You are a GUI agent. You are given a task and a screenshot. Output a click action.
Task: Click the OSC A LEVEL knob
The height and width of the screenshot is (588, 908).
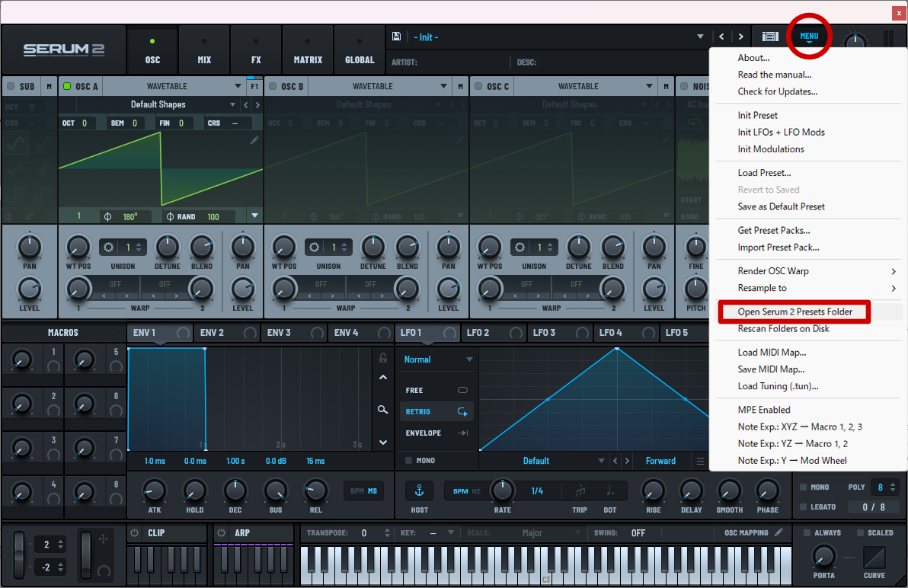point(243,289)
